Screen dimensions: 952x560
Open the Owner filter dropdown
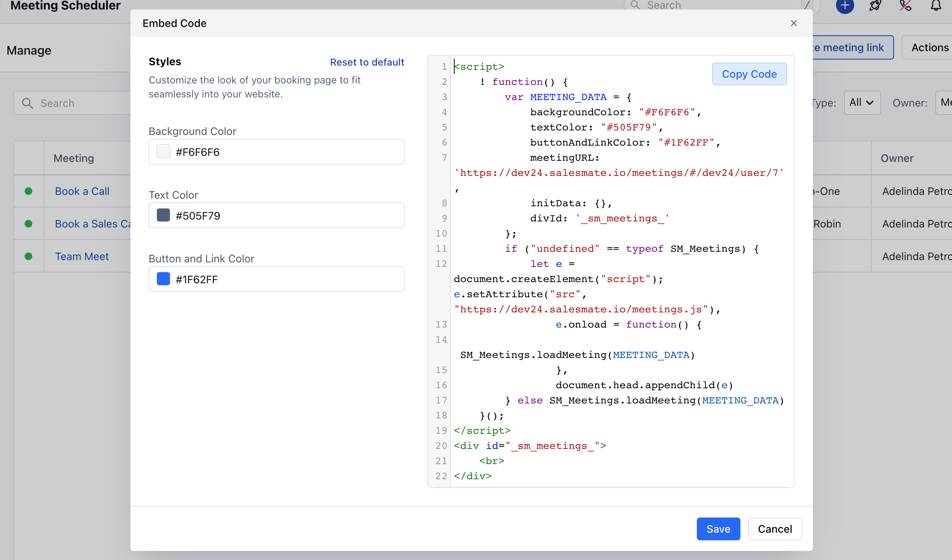[944, 102]
